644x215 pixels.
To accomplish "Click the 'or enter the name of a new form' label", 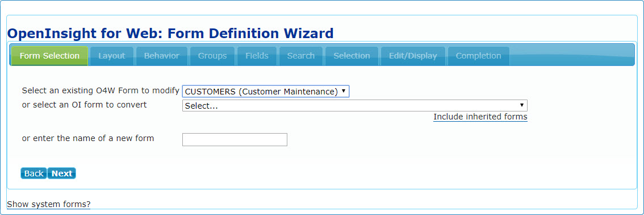I will [x=88, y=139].
